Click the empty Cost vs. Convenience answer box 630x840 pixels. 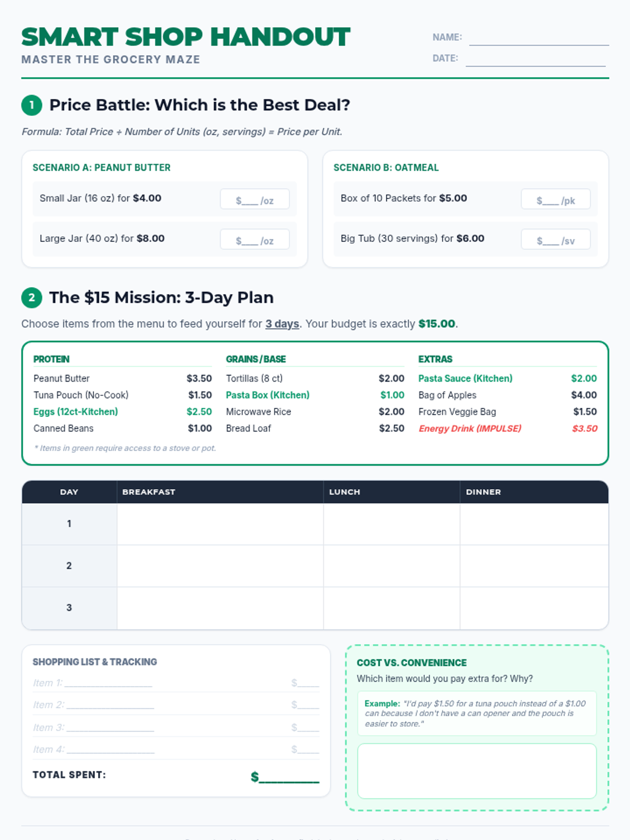[x=477, y=771]
